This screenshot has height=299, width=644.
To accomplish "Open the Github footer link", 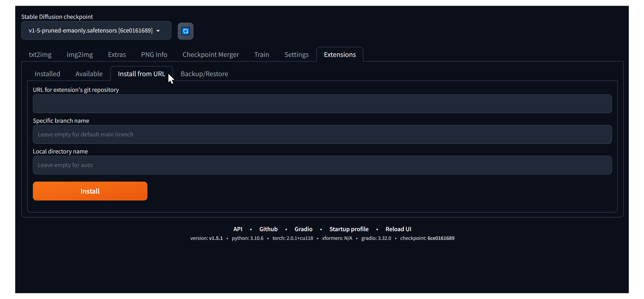I will pos(268,229).
